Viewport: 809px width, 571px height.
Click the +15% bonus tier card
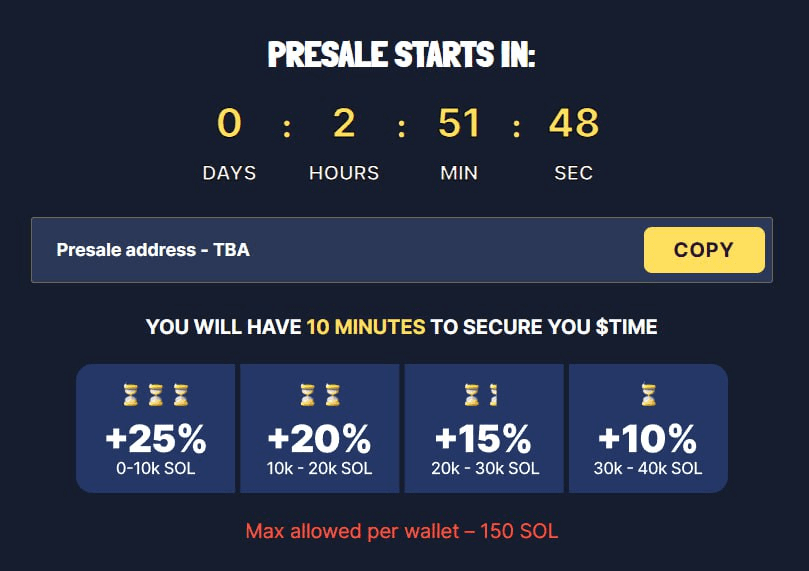pyautogui.click(x=484, y=428)
